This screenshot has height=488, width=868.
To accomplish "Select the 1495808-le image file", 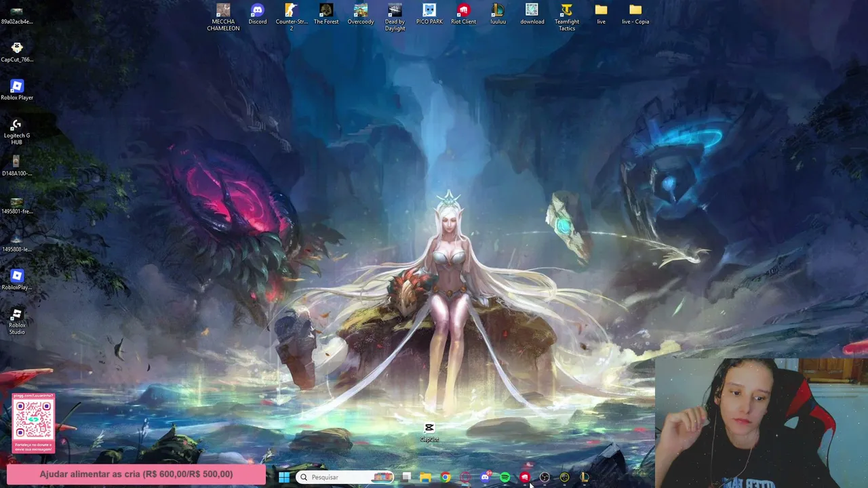I will click(x=17, y=242).
